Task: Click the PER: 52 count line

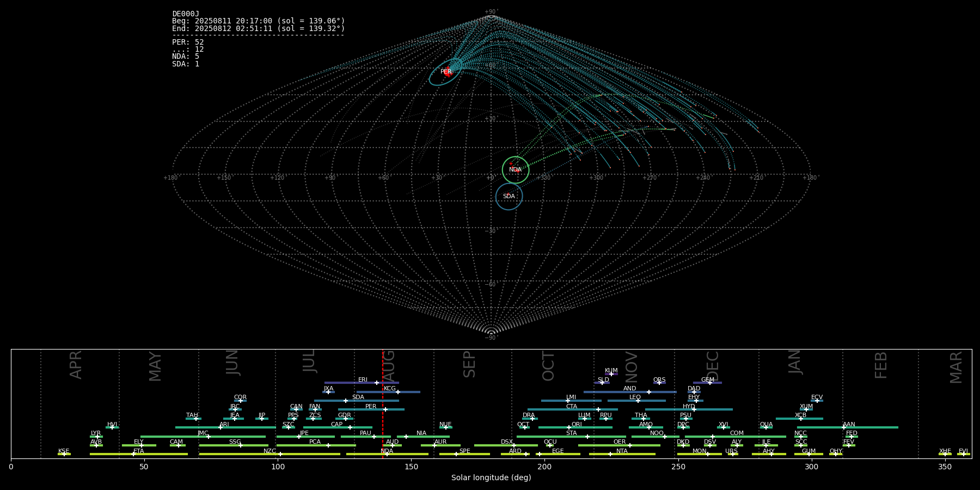Action: (188, 42)
